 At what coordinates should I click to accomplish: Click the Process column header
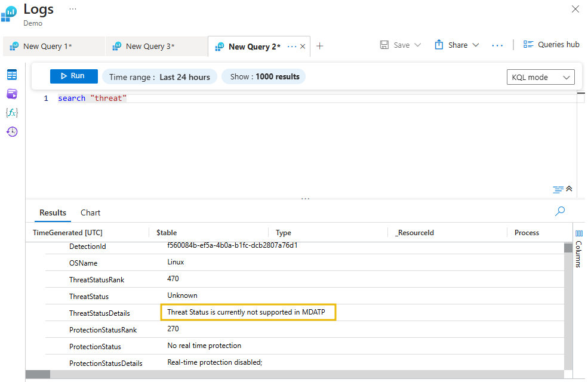tap(527, 232)
